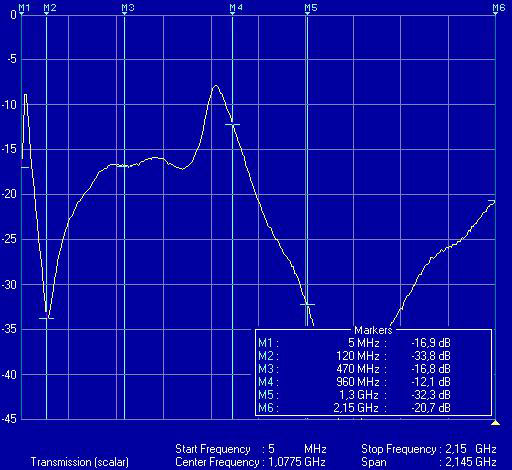Click the Stop Frequency value 2,15
This screenshot has width=512, height=470.
(456, 449)
